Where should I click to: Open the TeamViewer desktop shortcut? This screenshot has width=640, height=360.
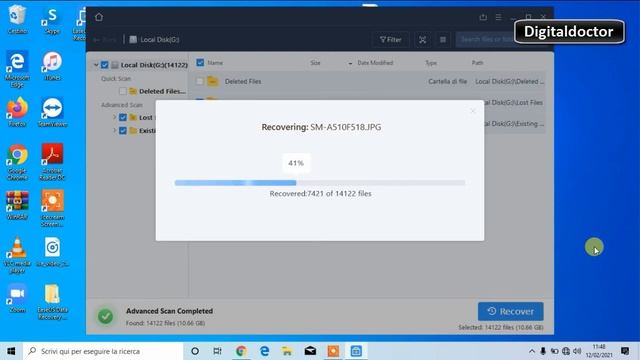[x=52, y=112]
